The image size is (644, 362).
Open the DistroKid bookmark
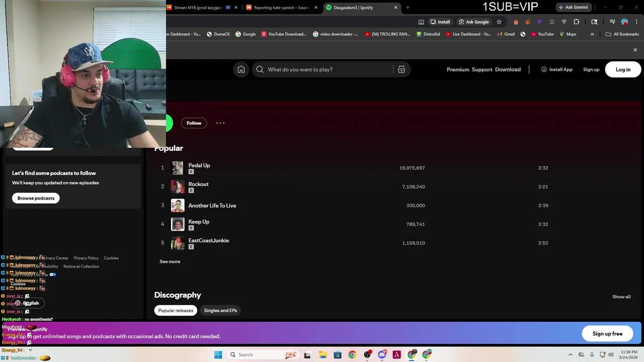pyautogui.click(x=428, y=34)
